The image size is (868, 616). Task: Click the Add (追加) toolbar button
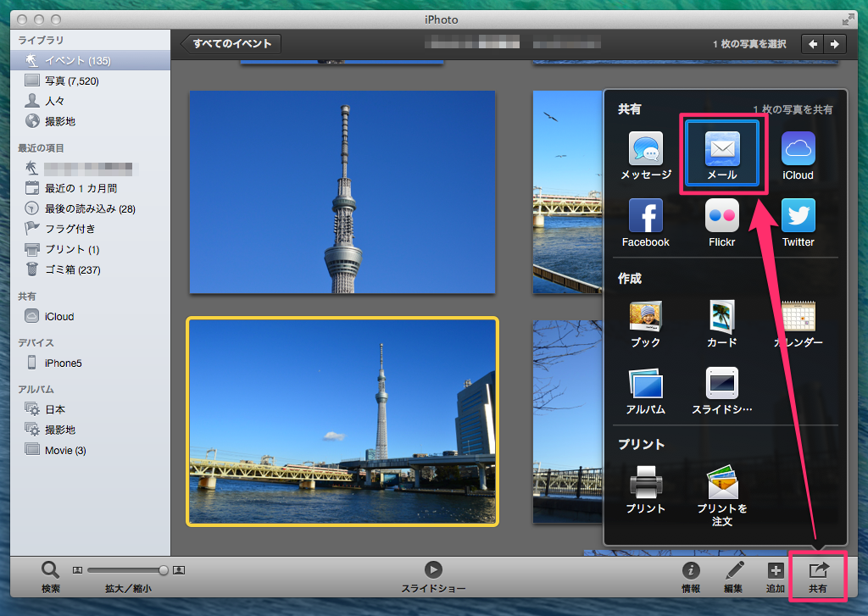[x=775, y=577]
